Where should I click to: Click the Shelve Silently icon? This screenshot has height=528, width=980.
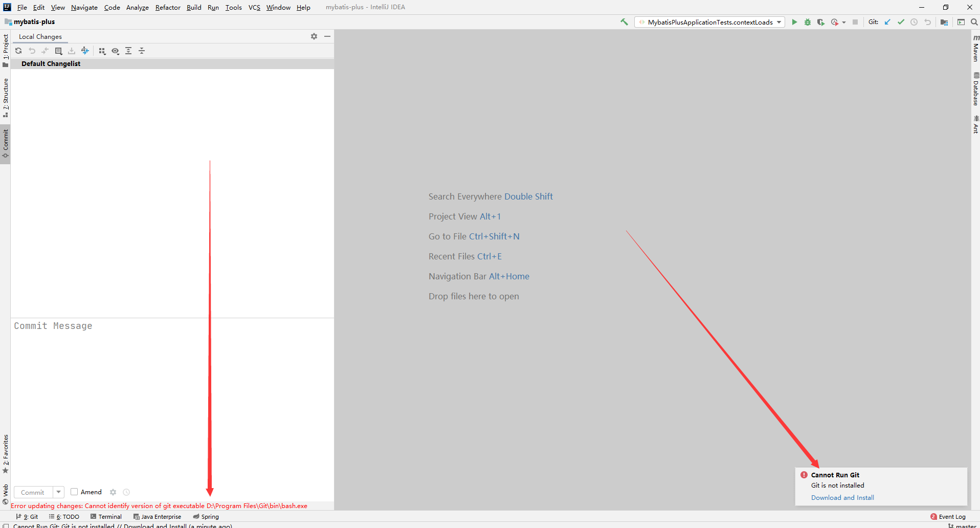72,51
